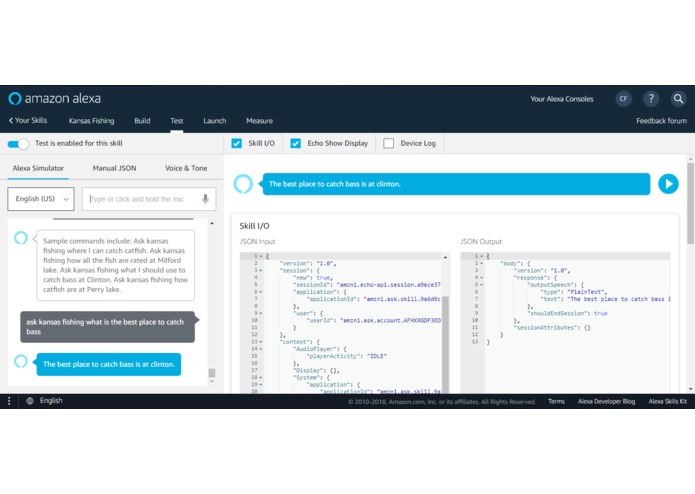Collapse the user fold arrow on line 9
The image size is (695, 494).
(261, 313)
